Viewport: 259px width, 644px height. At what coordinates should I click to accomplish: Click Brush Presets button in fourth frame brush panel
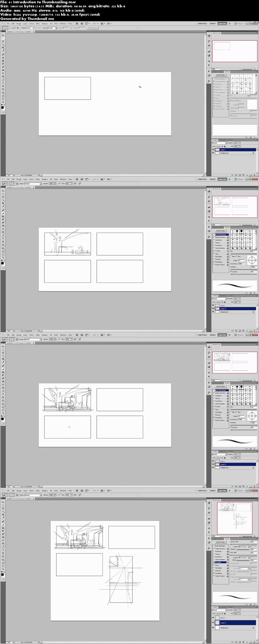pyautogui.click(x=221, y=542)
